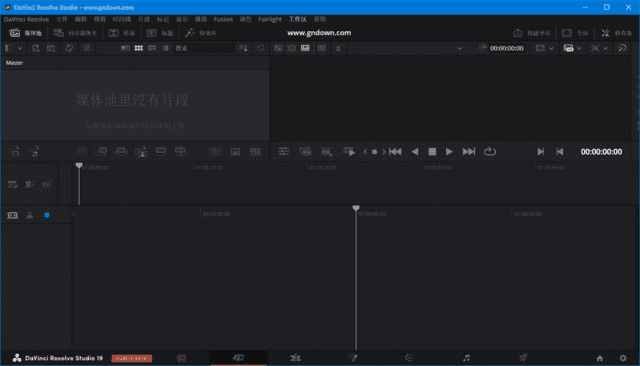
Task: Click the Place on Top edit icon
Action: point(161,152)
